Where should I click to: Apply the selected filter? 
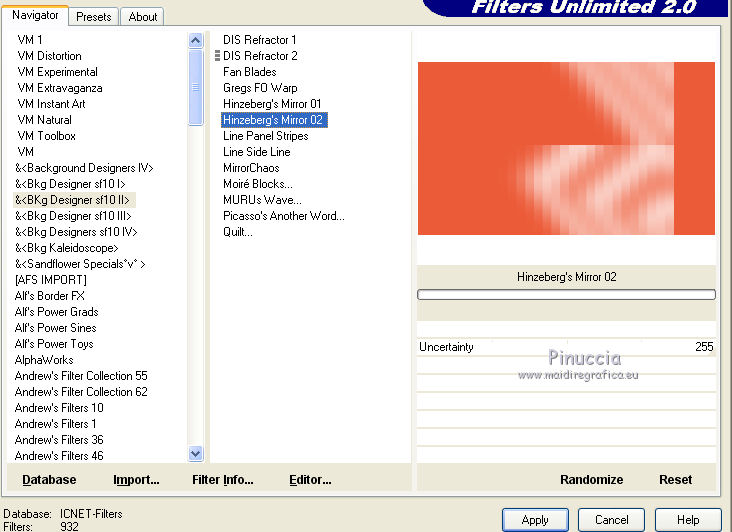[x=535, y=520]
